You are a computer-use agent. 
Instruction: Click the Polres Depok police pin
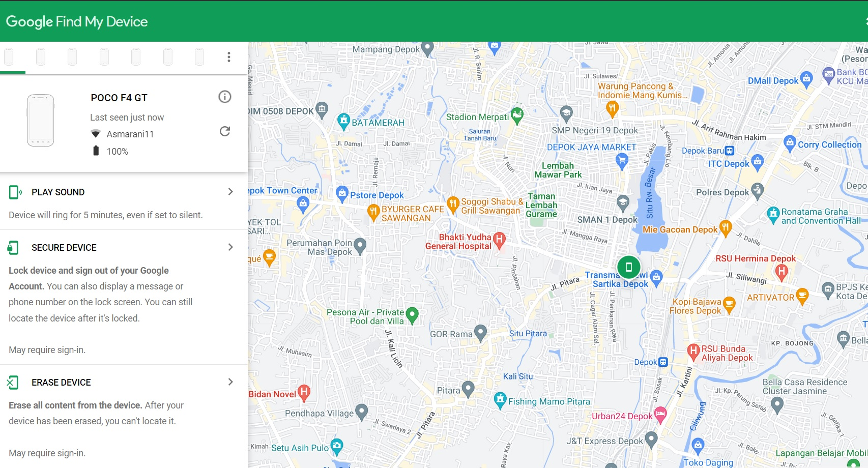click(x=757, y=191)
